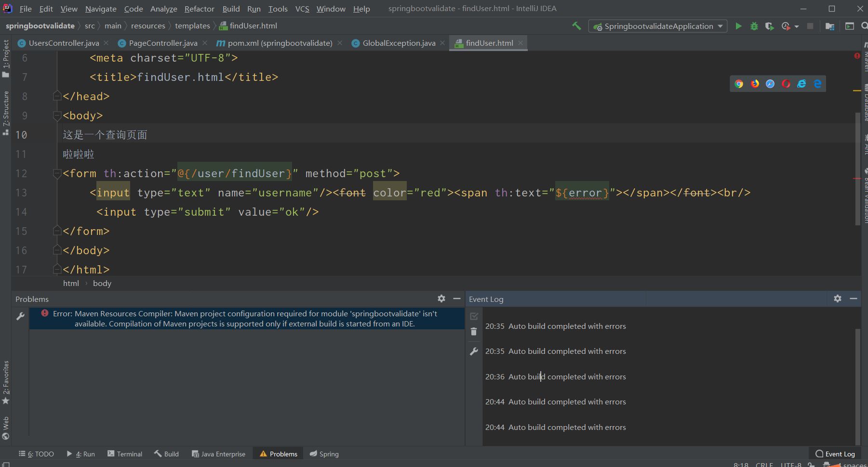The image size is (868, 467).
Task: Click the templates breadcrumb in navigation bar
Action: pyautogui.click(x=192, y=26)
